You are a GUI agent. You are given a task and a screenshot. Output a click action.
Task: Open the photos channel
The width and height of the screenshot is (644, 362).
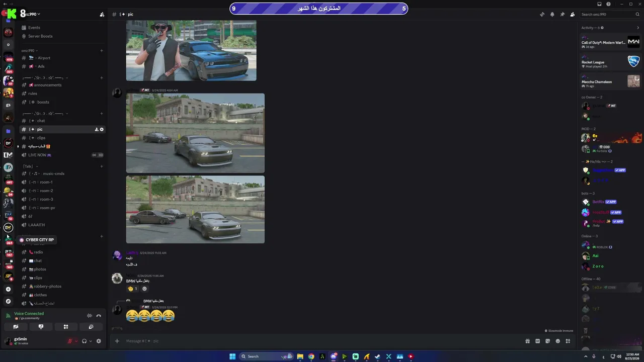point(63,269)
